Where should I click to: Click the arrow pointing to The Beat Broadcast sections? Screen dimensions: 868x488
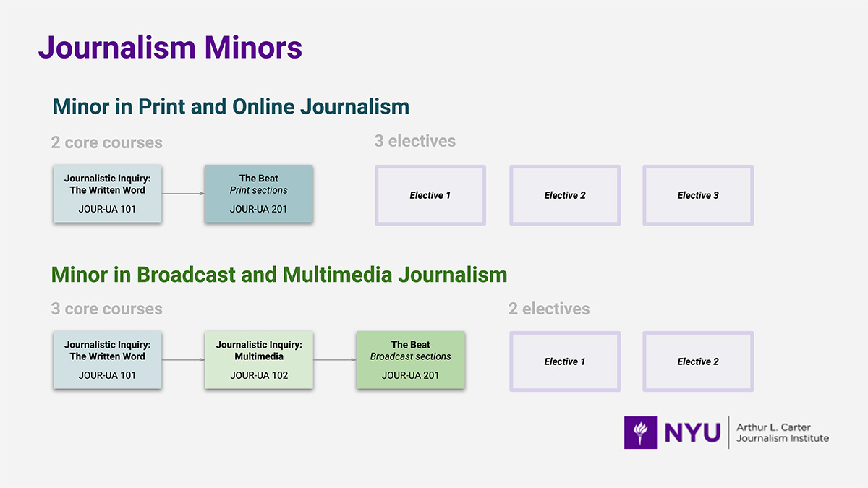334,360
